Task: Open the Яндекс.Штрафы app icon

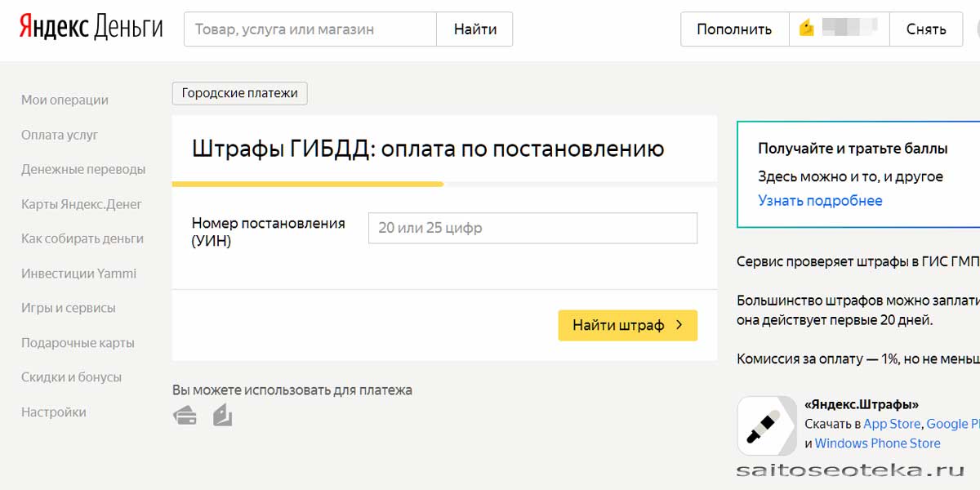Action: (767, 425)
